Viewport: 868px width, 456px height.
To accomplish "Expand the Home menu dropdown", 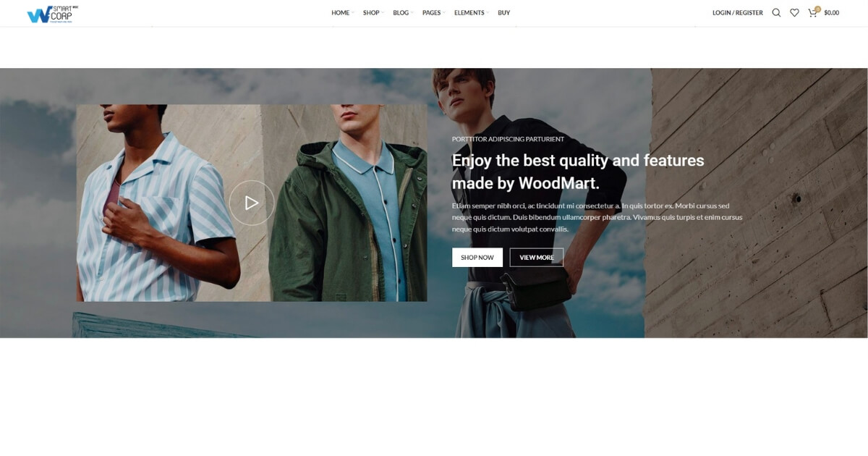I will 342,13.
